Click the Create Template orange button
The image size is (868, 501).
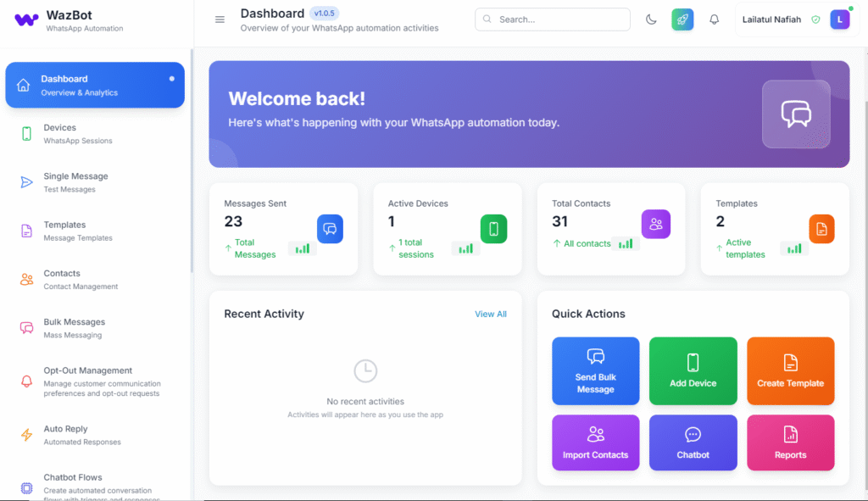[790, 370]
